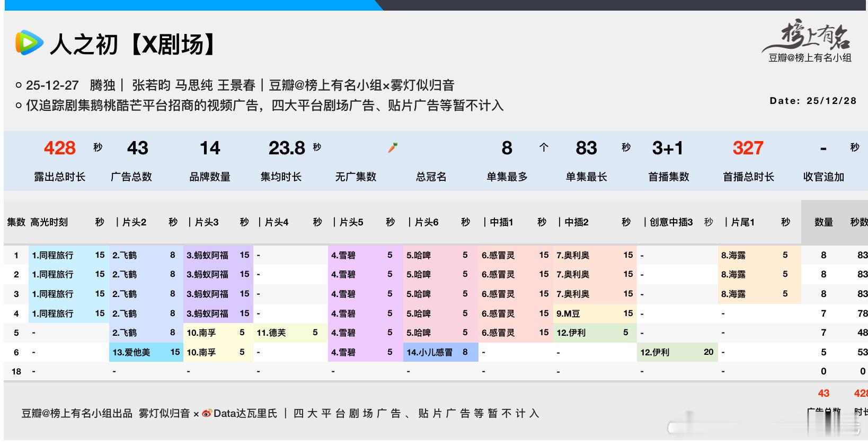Click the red 327 premiere duration value
868x445 pixels.
click(748, 148)
